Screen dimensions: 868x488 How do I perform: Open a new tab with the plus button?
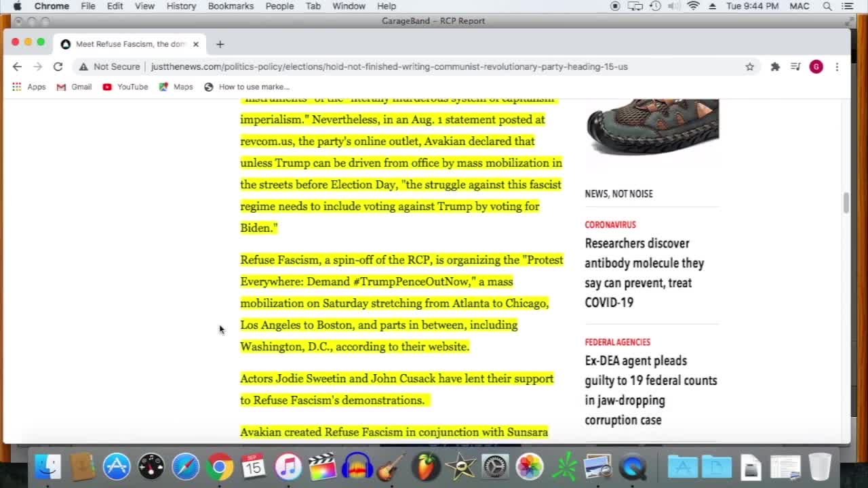click(x=220, y=44)
